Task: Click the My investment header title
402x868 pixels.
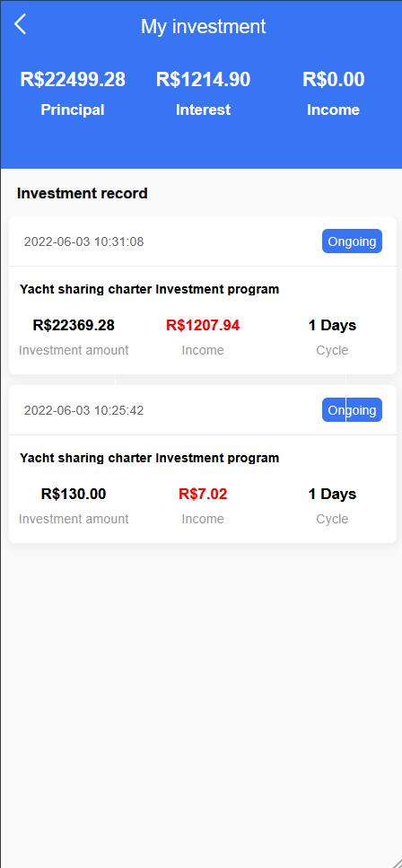Action: tap(203, 26)
